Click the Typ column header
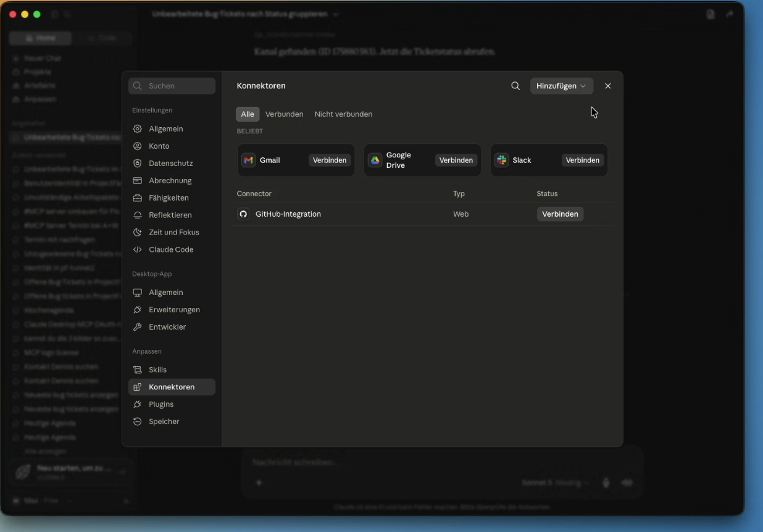Image resolution: width=763 pixels, height=532 pixels. (459, 194)
